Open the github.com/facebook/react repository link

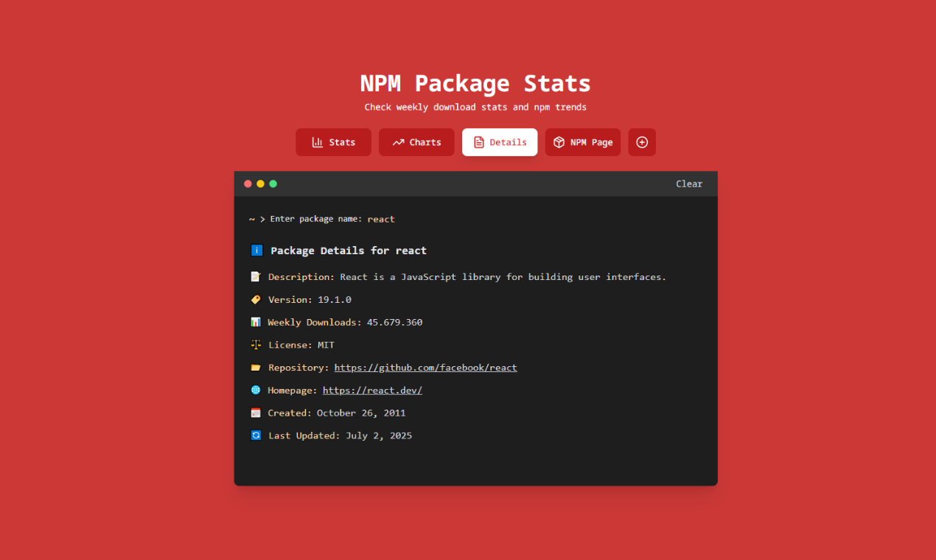point(425,368)
